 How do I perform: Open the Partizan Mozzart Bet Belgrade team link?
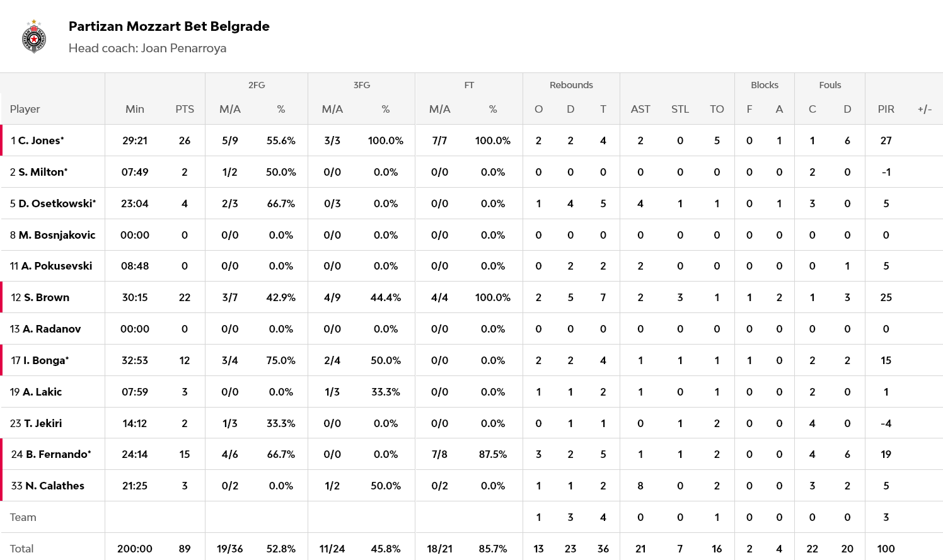pyautogui.click(x=169, y=26)
